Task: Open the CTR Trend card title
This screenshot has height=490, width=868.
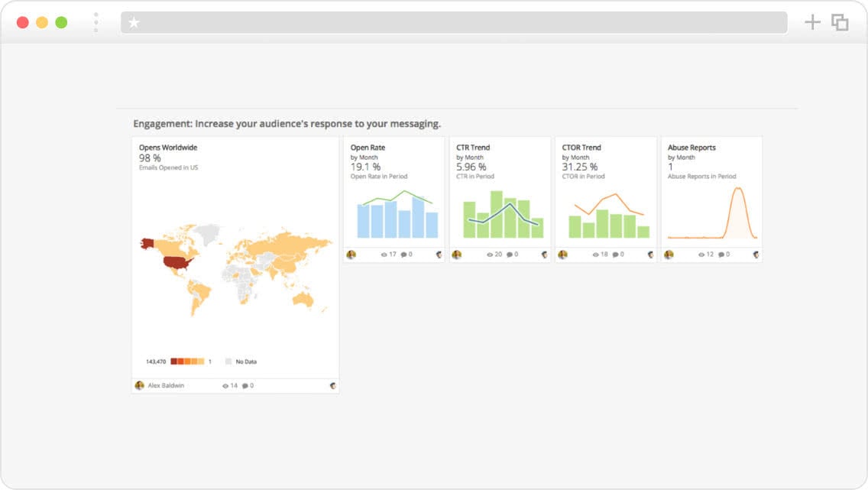Action: click(x=473, y=148)
